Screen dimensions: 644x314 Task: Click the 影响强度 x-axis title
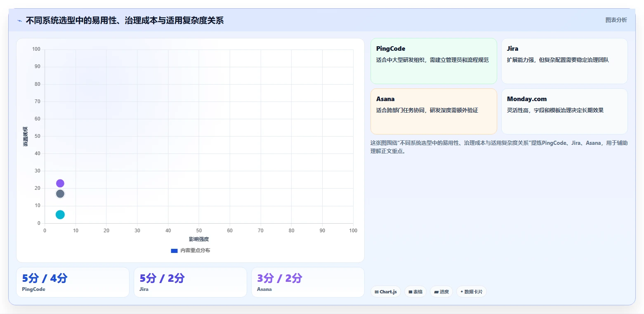click(199, 239)
